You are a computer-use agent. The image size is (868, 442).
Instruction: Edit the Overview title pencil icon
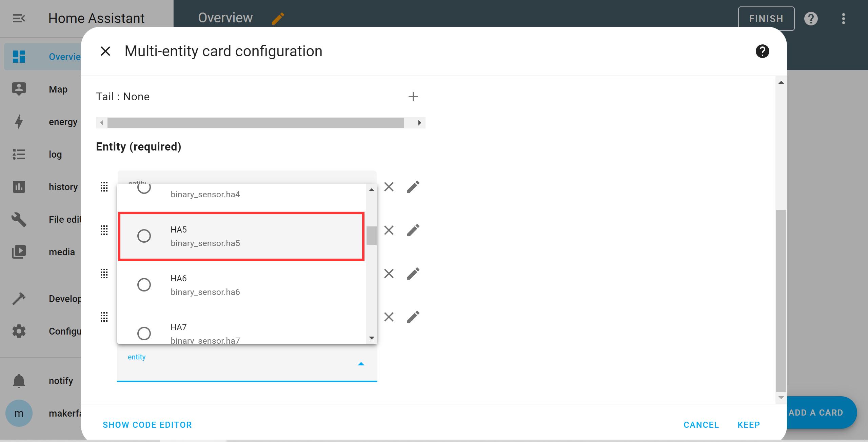[278, 19]
